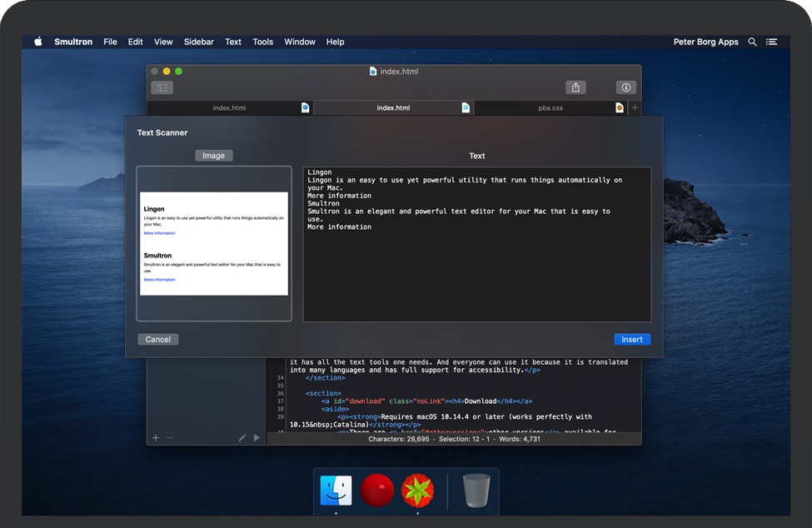Click Insert button in Text Scanner
The image size is (812, 528).
click(x=632, y=339)
